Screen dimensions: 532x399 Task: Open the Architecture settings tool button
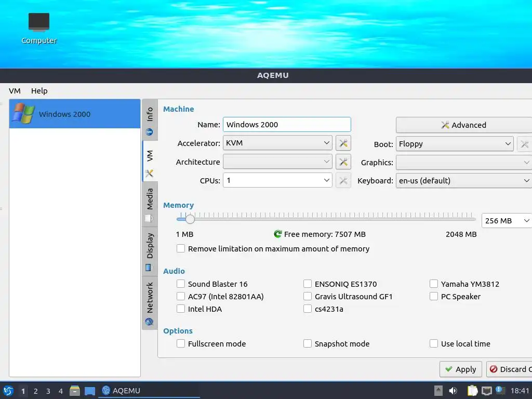pyautogui.click(x=343, y=162)
